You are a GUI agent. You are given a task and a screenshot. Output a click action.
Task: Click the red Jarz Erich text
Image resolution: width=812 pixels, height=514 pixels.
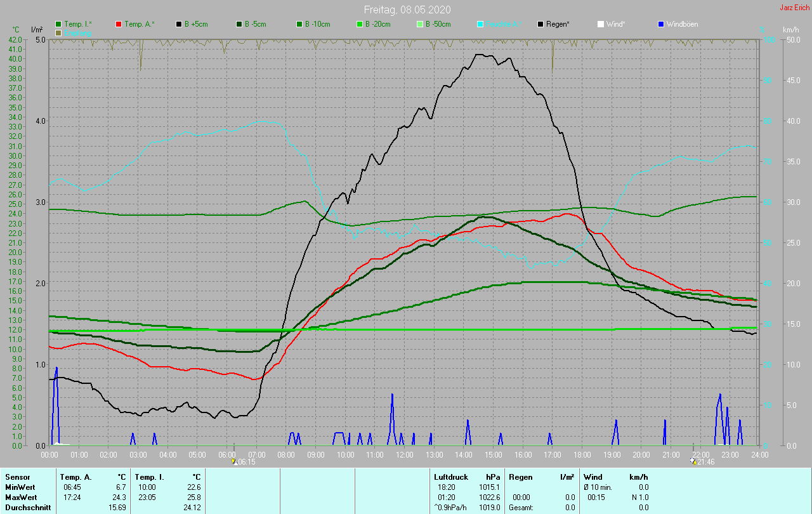(794, 8)
